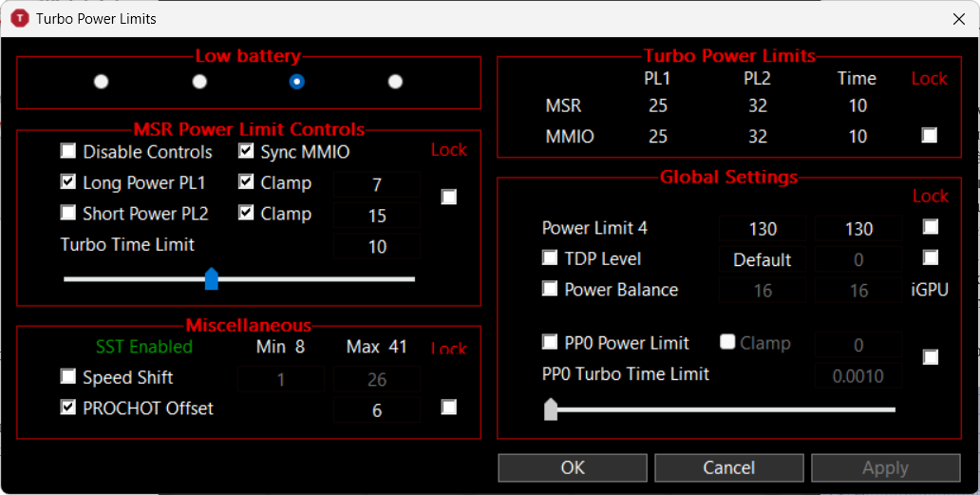Click the Apply button
This screenshot has height=495, width=980.
click(886, 468)
